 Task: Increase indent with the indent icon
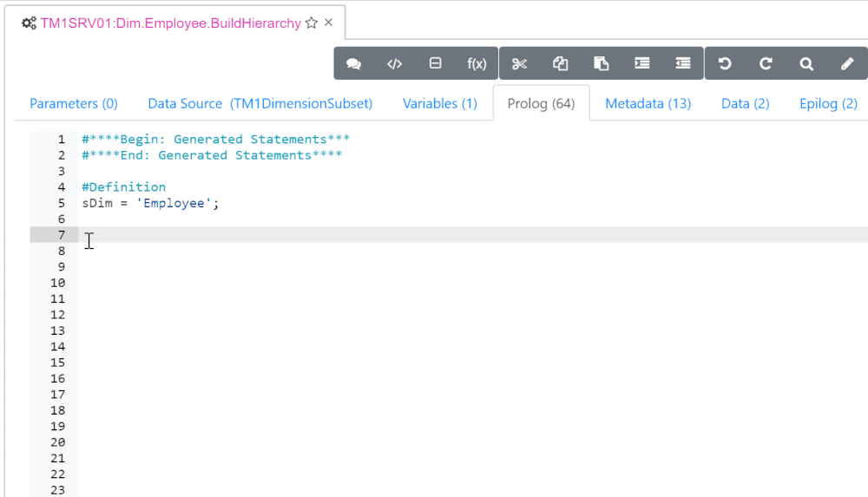(642, 63)
